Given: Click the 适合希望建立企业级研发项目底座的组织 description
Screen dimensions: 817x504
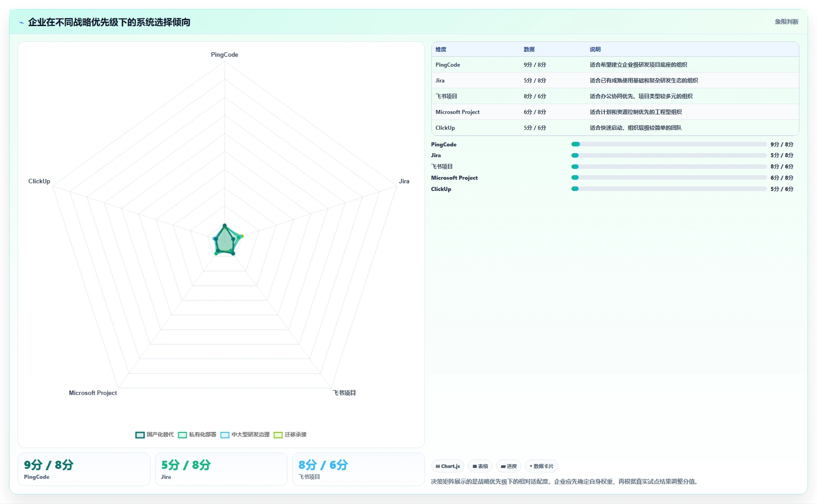Looking at the screenshot, I should coord(638,65).
